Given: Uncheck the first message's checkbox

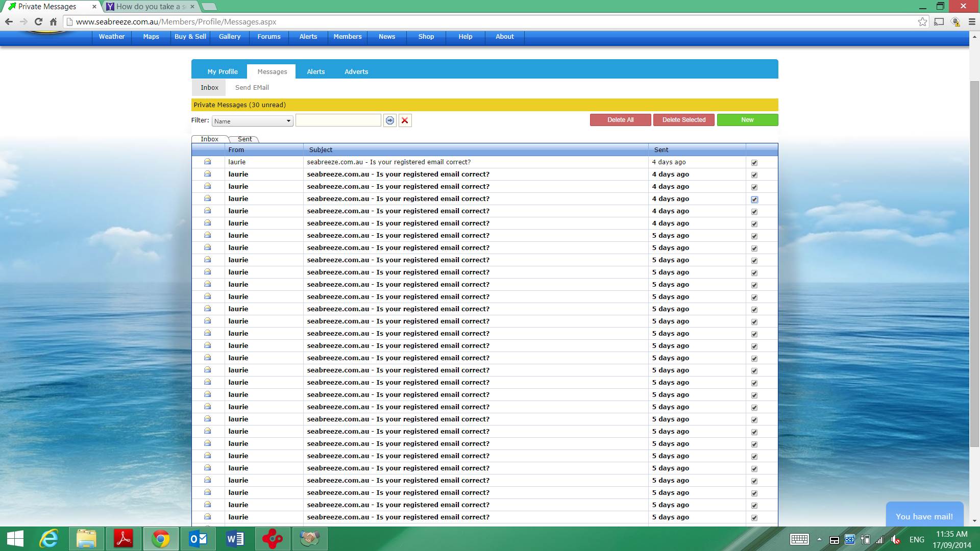Looking at the screenshot, I should (754, 163).
